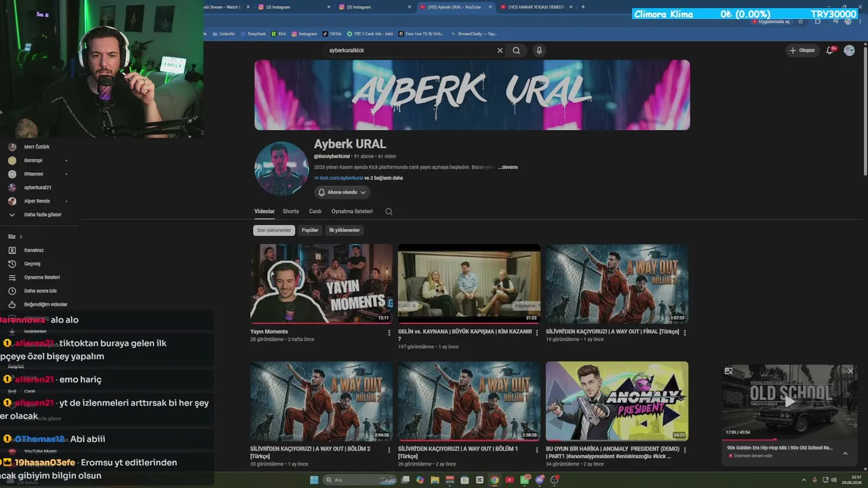Expand the Siz section
Screen dimensions: 868x488
coord(15,237)
